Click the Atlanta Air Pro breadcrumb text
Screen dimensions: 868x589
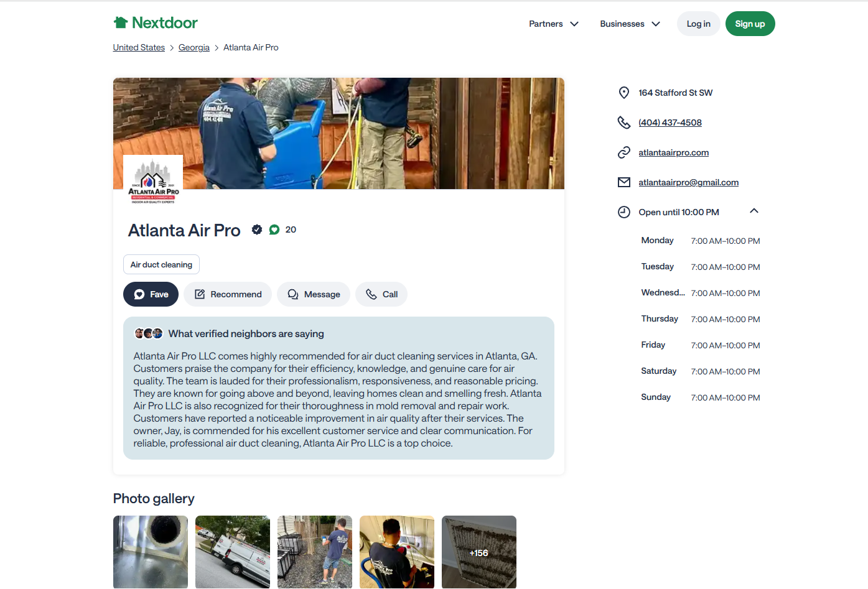(x=251, y=47)
